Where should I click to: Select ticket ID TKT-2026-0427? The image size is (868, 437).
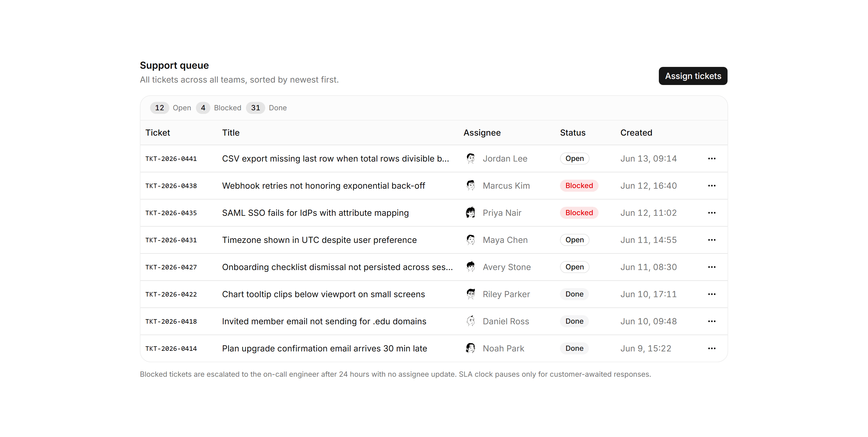[171, 267]
